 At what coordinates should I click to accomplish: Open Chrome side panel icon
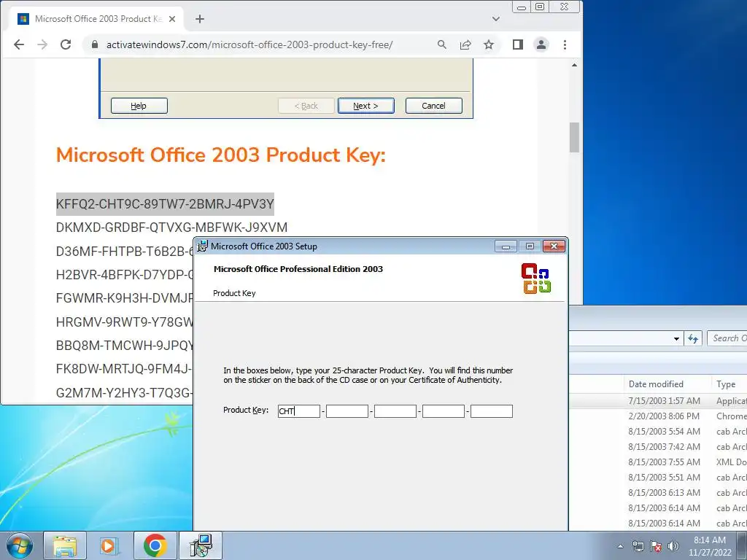[518, 44]
